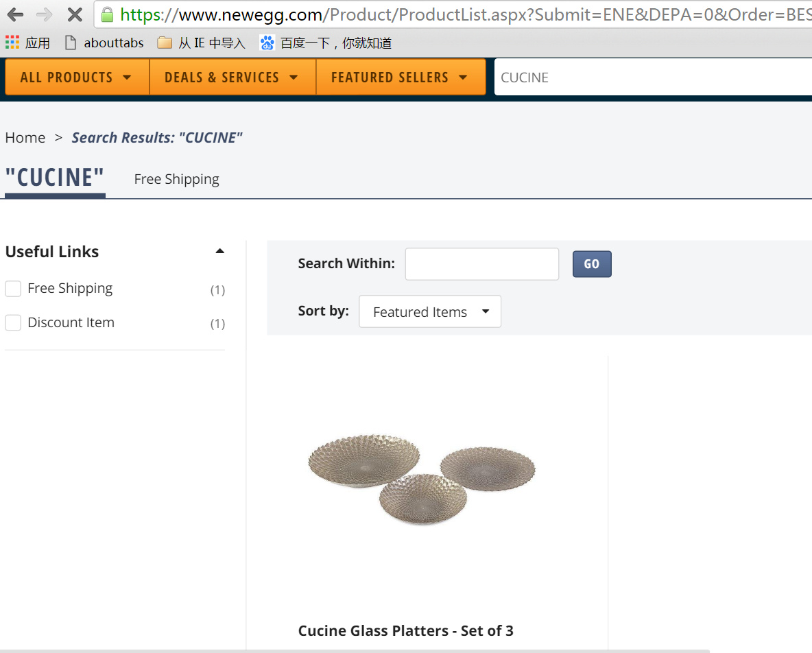
Task: Open the FEATURED SELLERS menu
Action: pos(401,77)
